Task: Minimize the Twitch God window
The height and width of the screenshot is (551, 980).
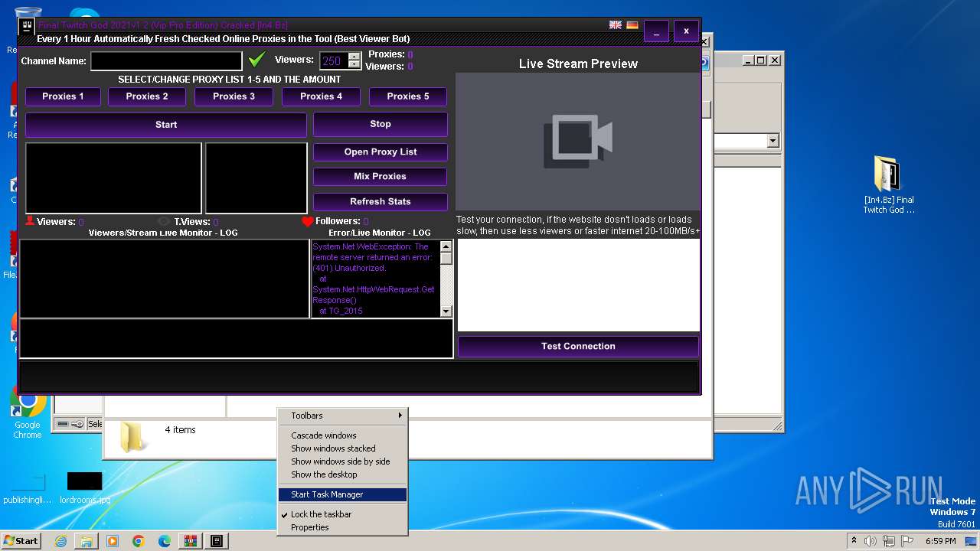Action: point(656,31)
